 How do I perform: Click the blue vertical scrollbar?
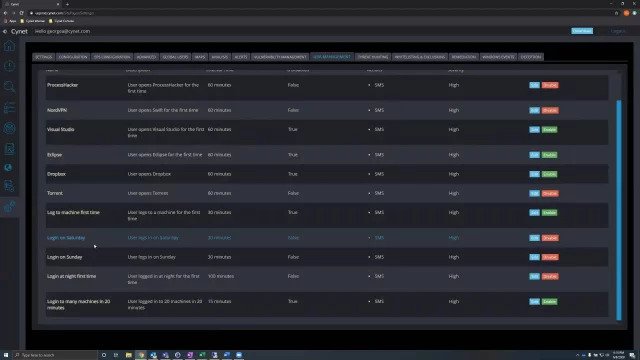point(619,210)
